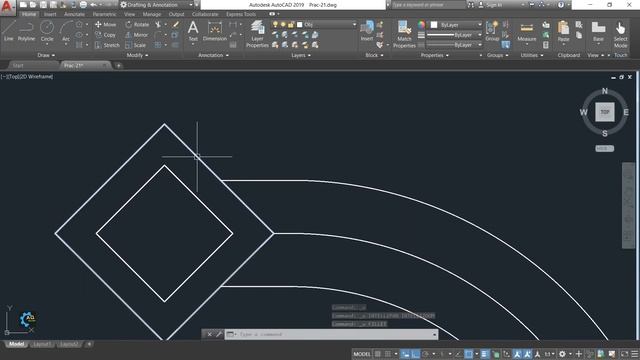Open the AutoCAD application menu
The image size is (640, 360).
[x=7, y=7]
